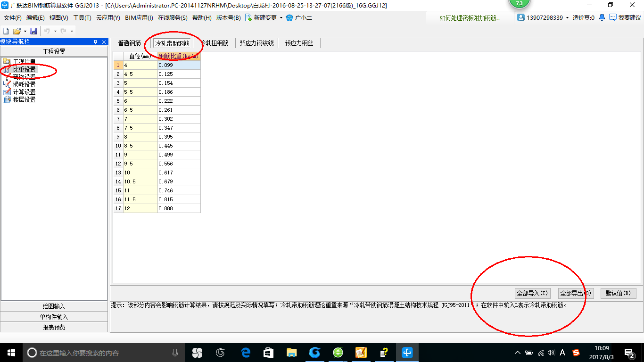This screenshot has width=644, height=362.
Task: Click diameter cell 4.5 in row 2
Action: click(x=140, y=74)
